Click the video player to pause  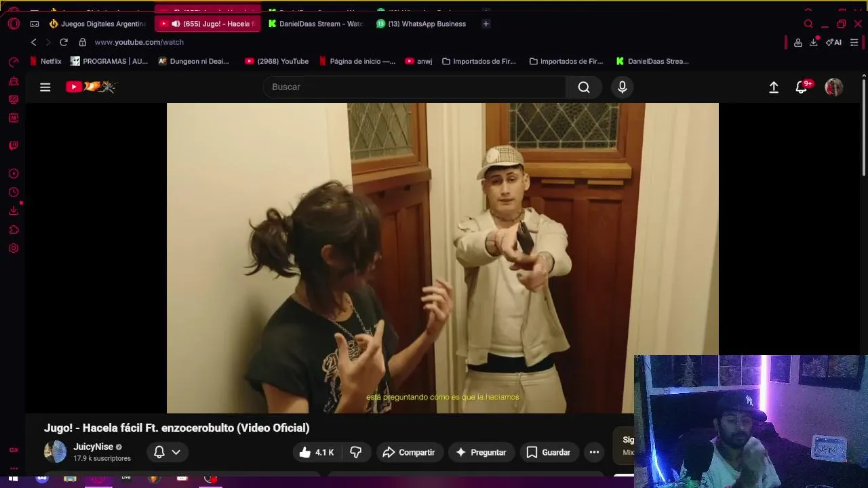point(442,258)
